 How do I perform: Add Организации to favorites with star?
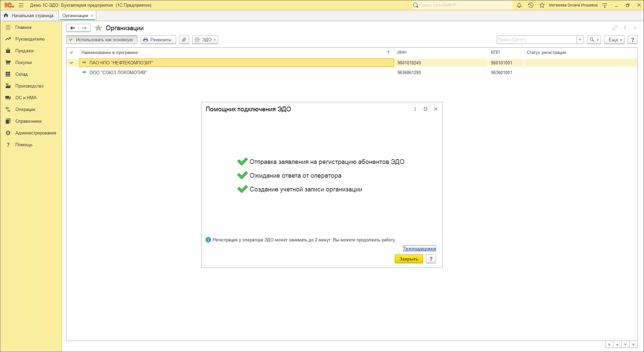(x=98, y=28)
